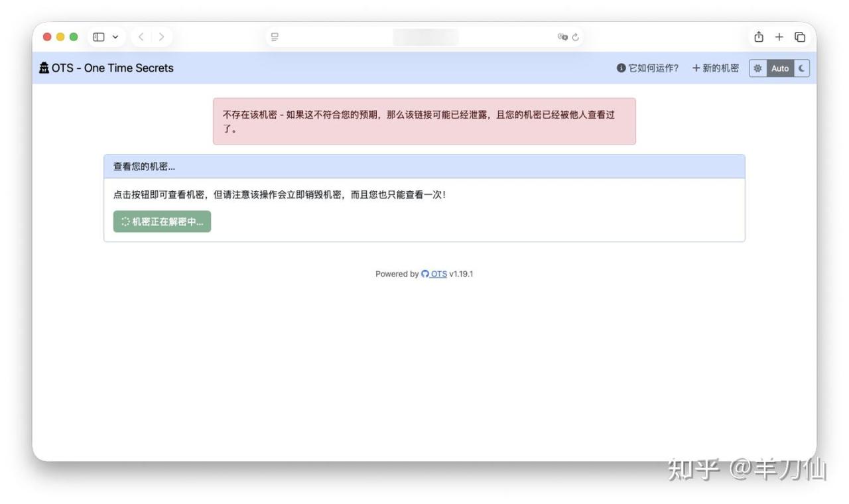Expand the sidebar tab group dropdown chevron
Viewport: 849px width, 504px height.
tap(115, 37)
